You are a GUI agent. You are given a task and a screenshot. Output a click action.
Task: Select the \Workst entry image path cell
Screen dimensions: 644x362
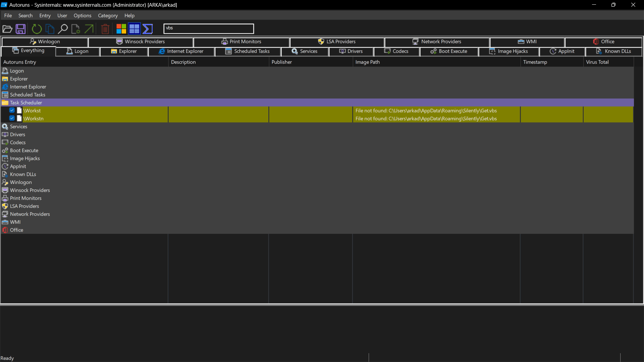pyautogui.click(x=436, y=111)
